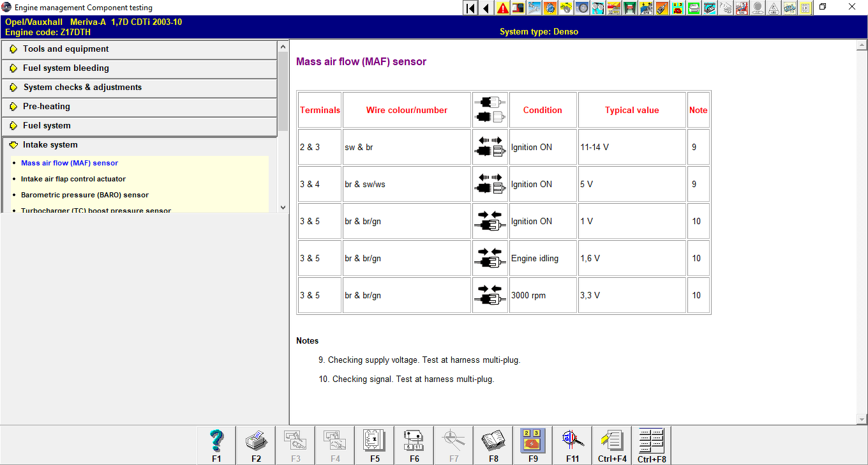Select the F9 component testing button
868x465 pixels.
point(533,445)
